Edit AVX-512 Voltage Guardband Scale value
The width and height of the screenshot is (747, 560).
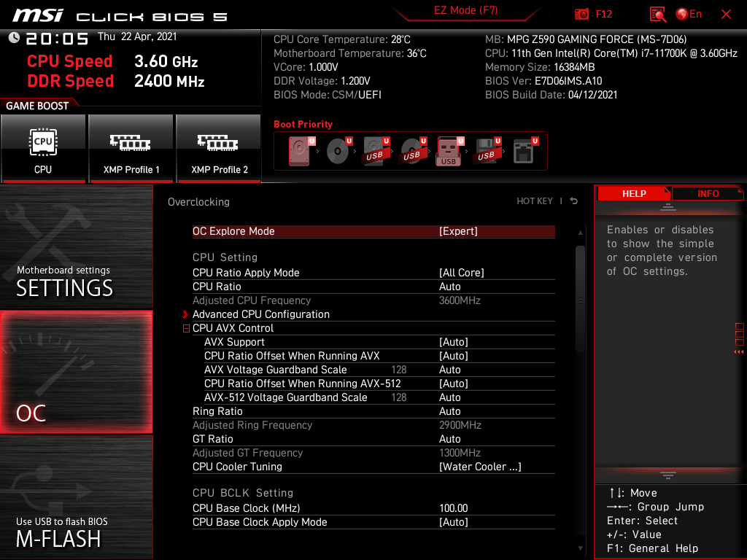[379, 397]
